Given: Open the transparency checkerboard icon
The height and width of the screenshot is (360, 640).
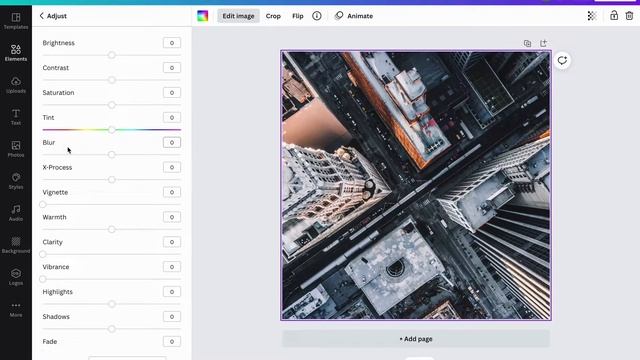Looking at the screenshot, I should coord(592,16).
